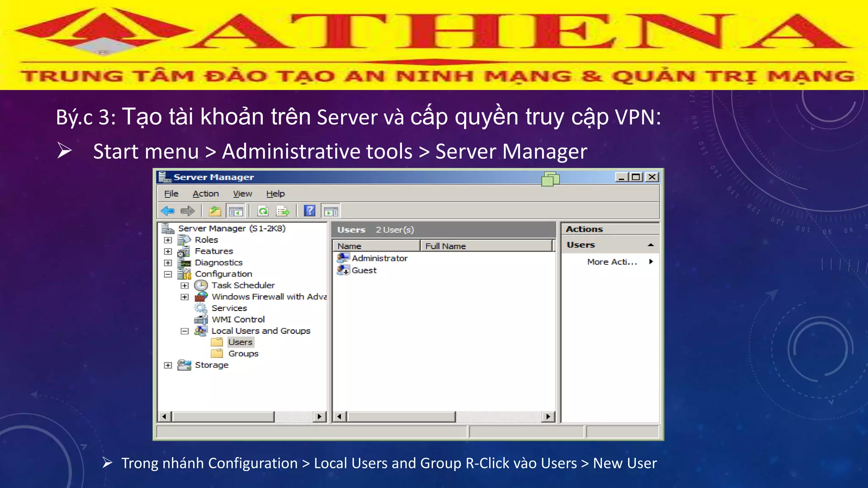Click the Server Manager root node icon
The height and width of the screenshot is (488, 868).
coord(168,229)
